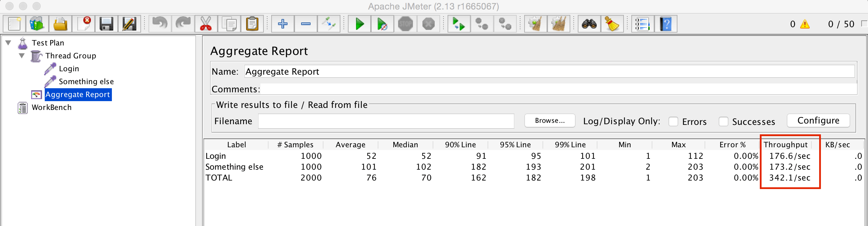Open Help with the question mark icon
Viewport: 868px width, 226px height.
(666, 24)
